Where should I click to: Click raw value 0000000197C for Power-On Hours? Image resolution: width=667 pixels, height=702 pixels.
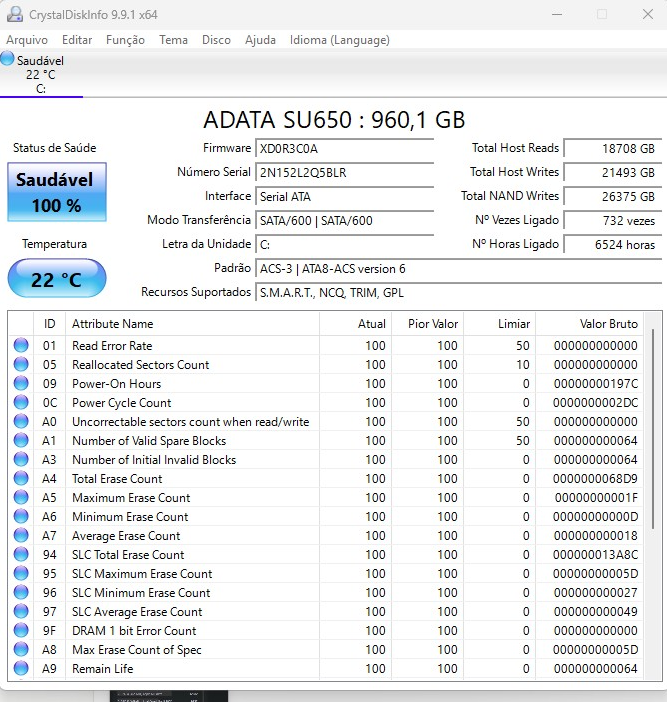(x=596, y=384)
